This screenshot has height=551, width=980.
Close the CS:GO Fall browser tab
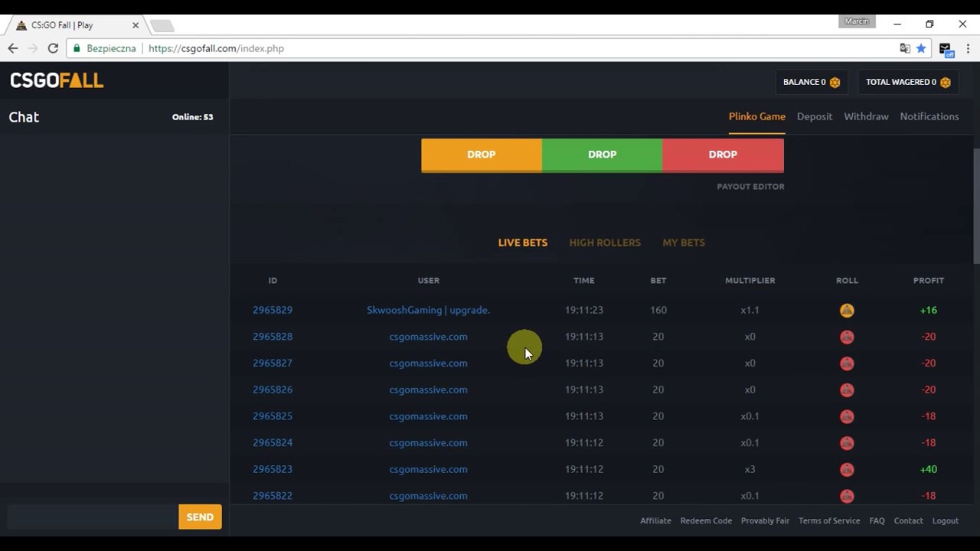click(136, 25)
